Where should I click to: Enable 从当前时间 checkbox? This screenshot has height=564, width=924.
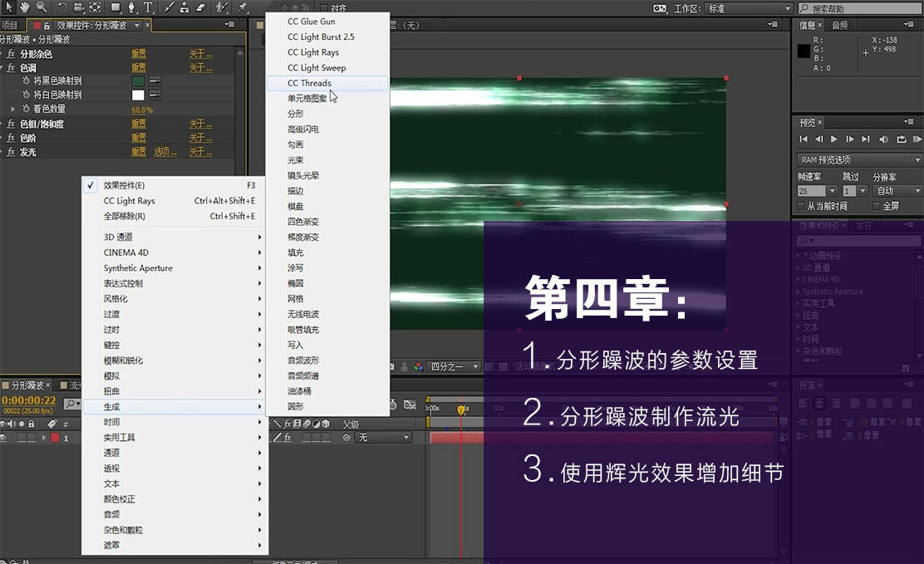(x=801, y=206)
